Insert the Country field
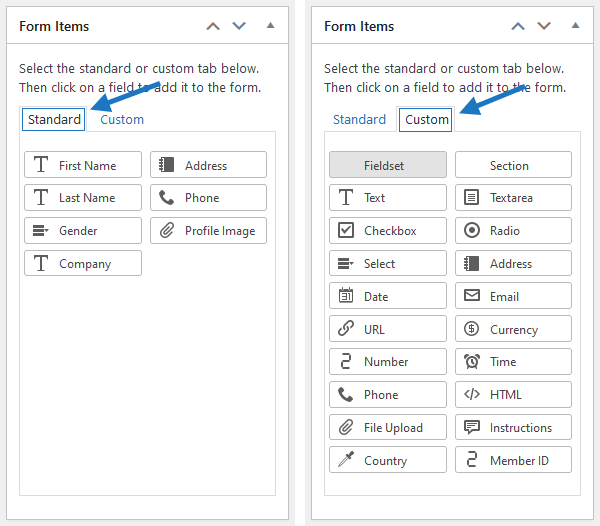Screen dimensions: 600x526 tap(387, 460)
